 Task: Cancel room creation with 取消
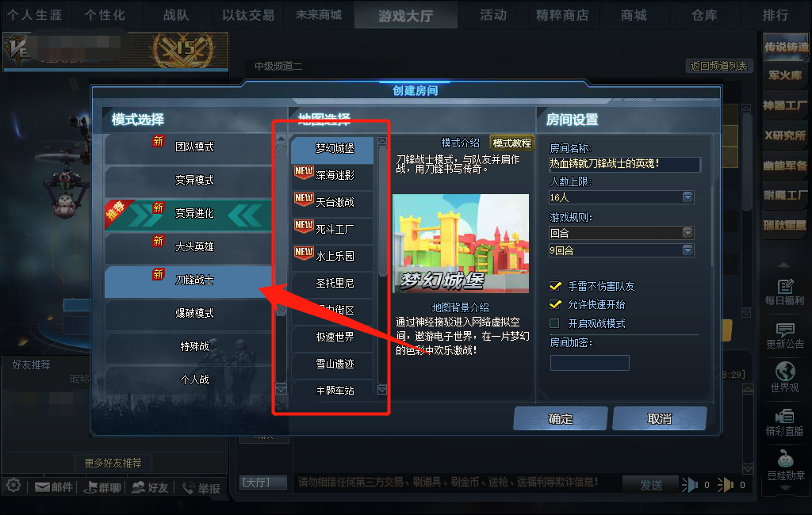659,418
